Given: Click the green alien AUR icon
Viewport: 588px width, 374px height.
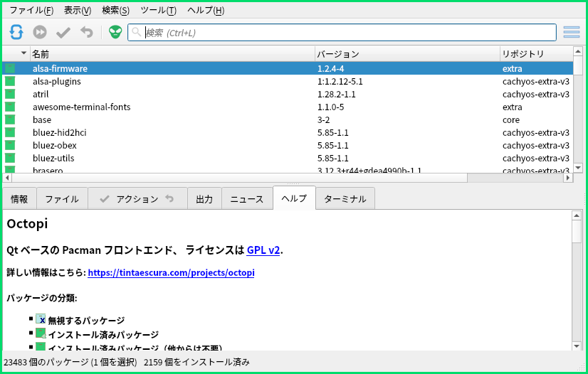Looking at the screenshot, I should pyautogui.click(x=115, y=32).
